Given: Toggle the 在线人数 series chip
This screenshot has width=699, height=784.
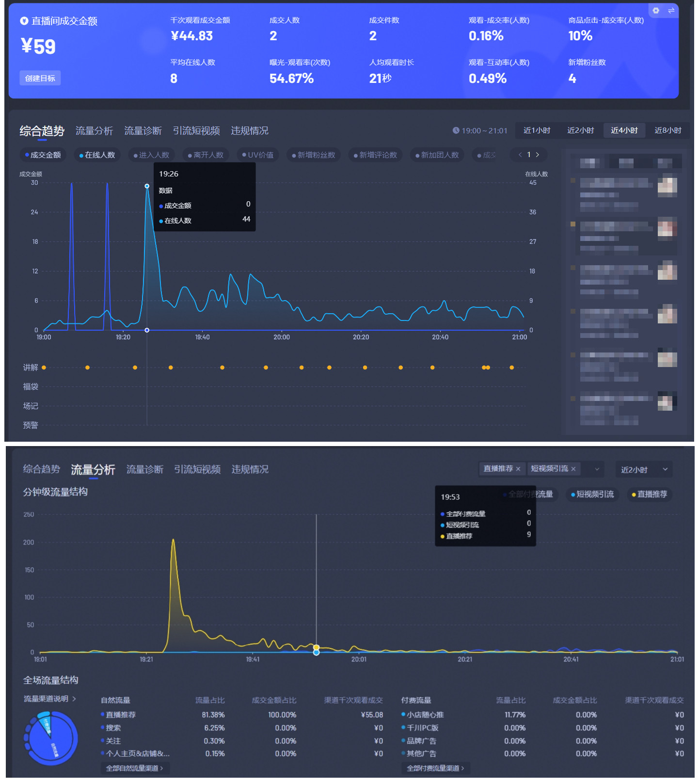Looking at the screenshot, I should (x=97, y=155).
